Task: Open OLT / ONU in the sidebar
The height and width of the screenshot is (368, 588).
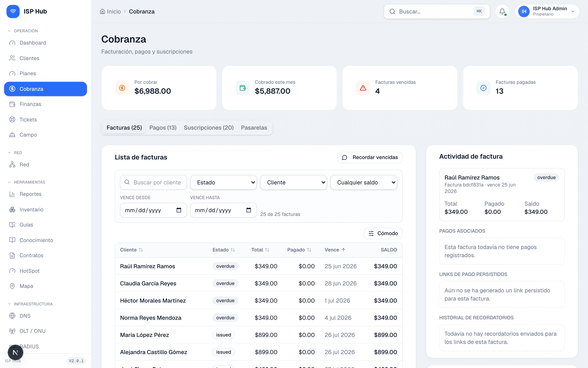Action: (46, 331)
